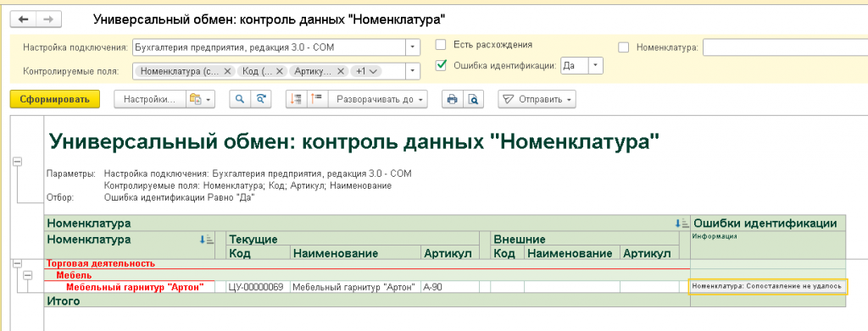The height and width of the screenshot is (331, 868).
Task: Open the Настройка подключения dropdown
Action: click(412, 47)
